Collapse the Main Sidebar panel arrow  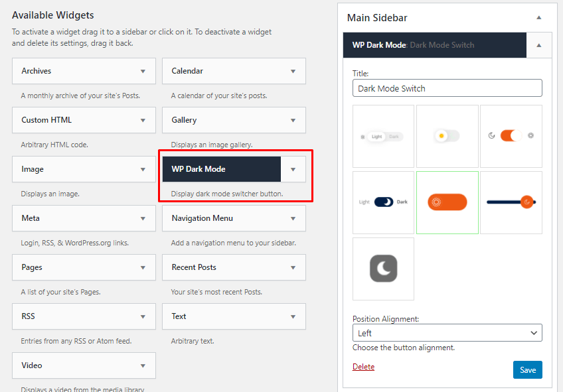[x=538, y=18]
